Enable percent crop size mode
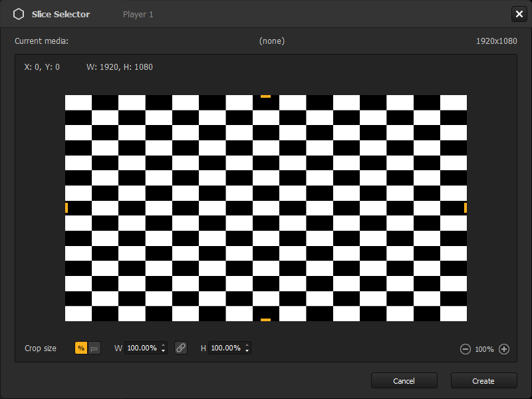532x399 pixels. pos(80,348)
